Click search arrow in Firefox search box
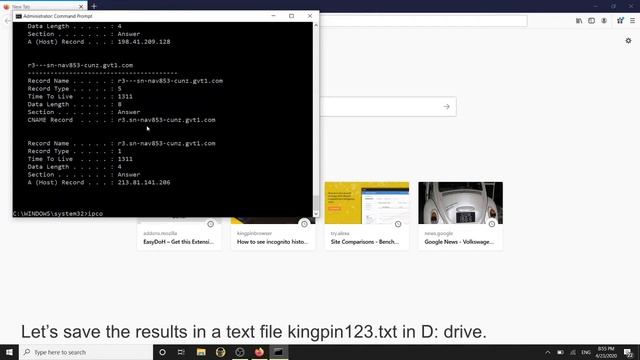The width and height of the screenshot is (640, 360). tap(447, 107)
